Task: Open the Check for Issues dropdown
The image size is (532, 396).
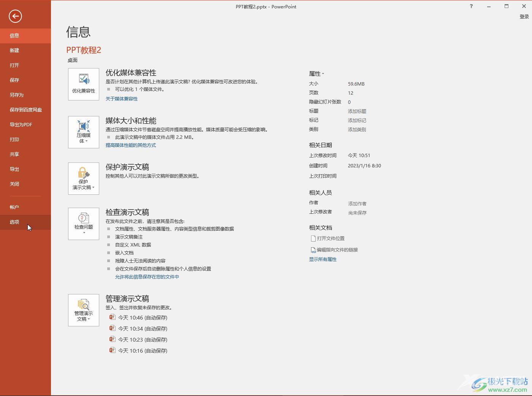Action: (x=84, y=224)
